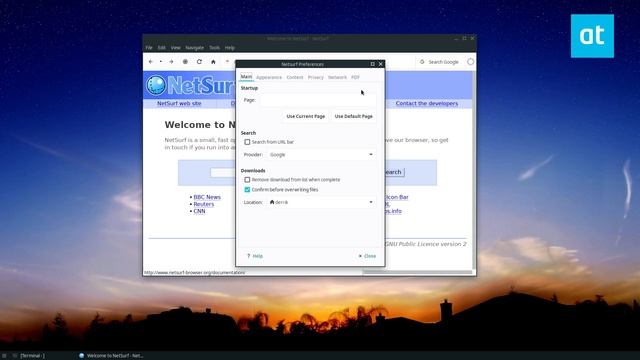Viewport: 640px width, 360px height.
Task: Open the NetSurf web site link
Action: tap(179, 103)
